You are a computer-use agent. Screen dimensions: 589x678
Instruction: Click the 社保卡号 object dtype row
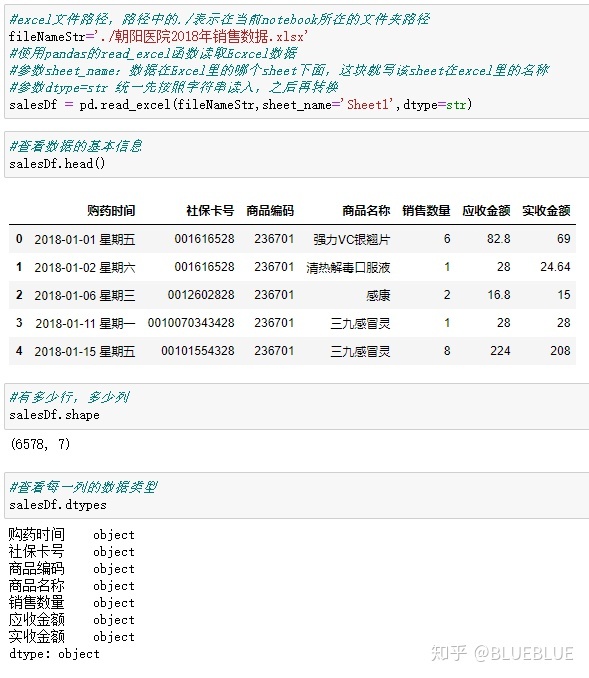[x=72, y=551]
